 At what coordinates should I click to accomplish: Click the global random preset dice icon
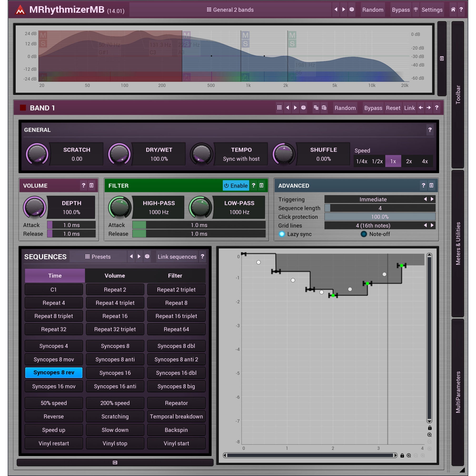coord(352,10)
